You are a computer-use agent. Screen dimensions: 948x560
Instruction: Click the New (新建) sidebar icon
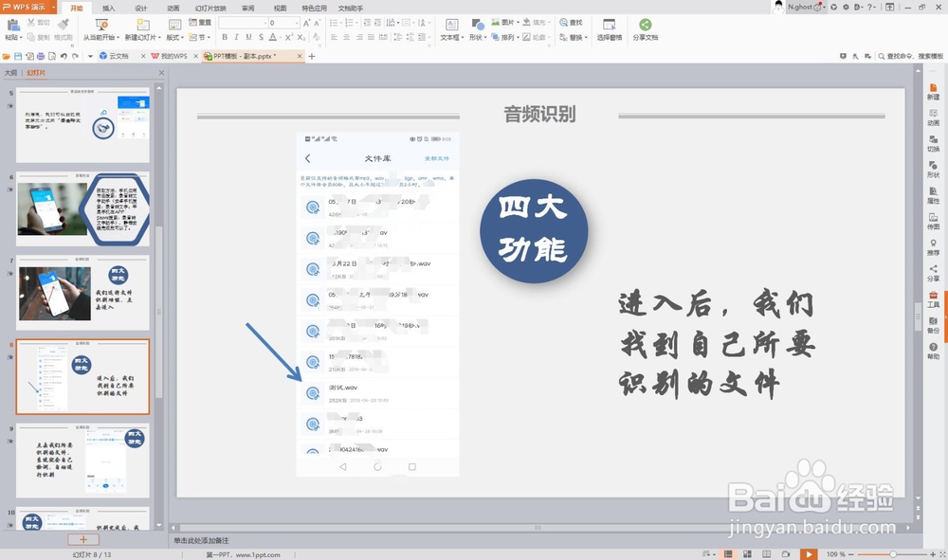pyautogui.click(x=934, y=92)
